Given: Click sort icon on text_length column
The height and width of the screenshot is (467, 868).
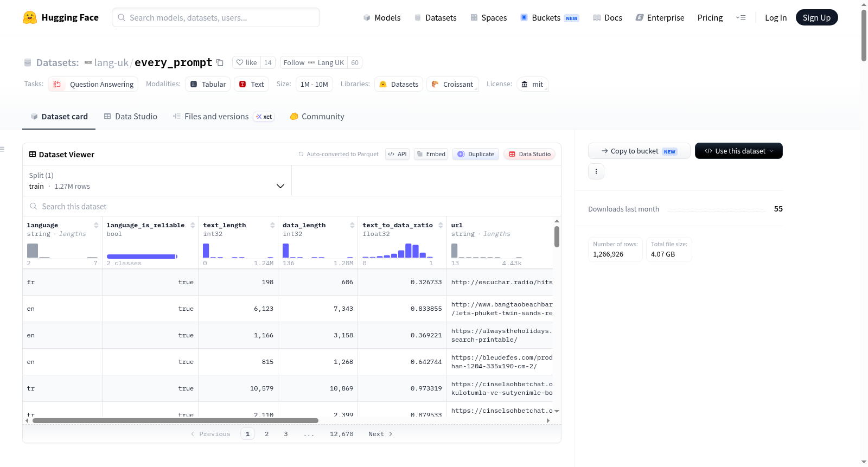Looking at the screenshot, I should pos(272,225).
